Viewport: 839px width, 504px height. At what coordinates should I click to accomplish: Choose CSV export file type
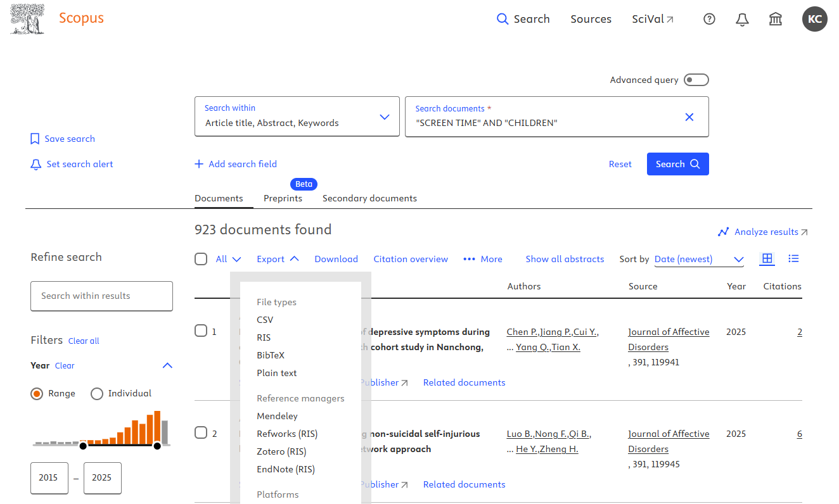click(265, 320)
